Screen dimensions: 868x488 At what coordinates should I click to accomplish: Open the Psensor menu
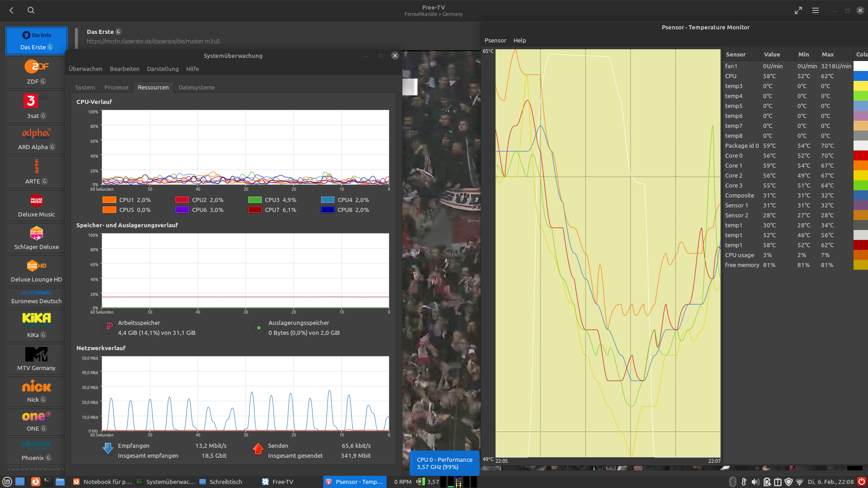click(x=495, y=40)
